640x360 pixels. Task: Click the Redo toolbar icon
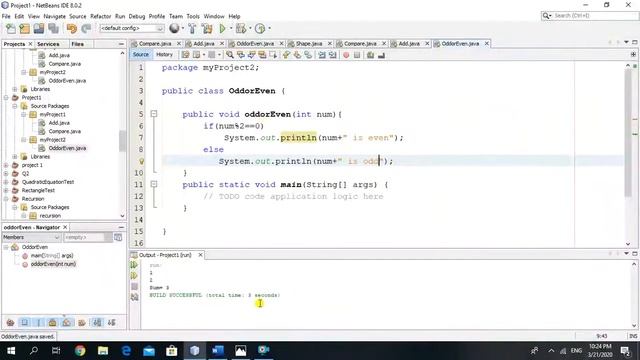tap(86, 29)
